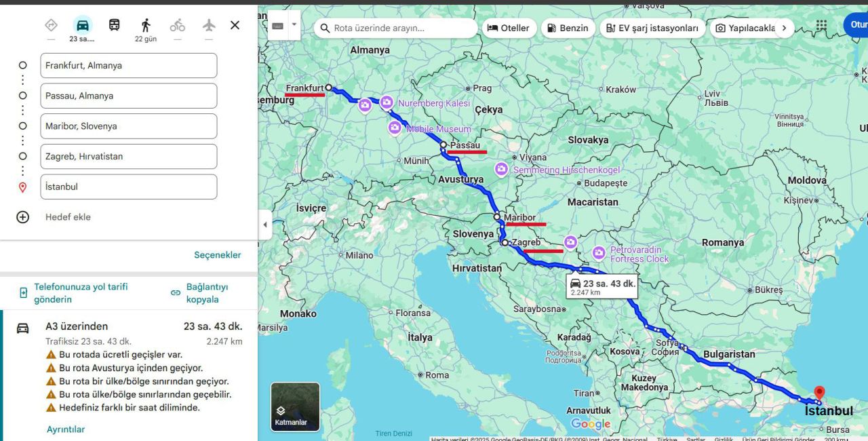Click Passau waypoint circle on map

443,145
